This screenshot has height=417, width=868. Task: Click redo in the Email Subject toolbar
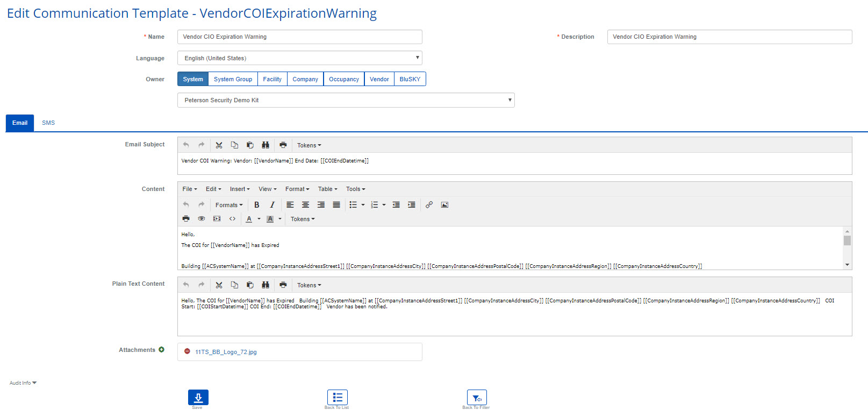coord(202,145)
